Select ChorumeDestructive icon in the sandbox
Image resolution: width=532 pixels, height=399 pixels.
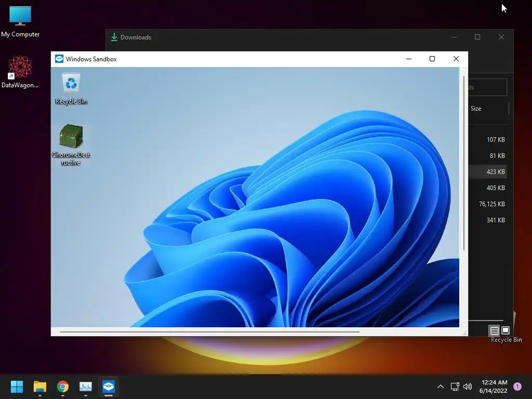(x=71, y=145)
